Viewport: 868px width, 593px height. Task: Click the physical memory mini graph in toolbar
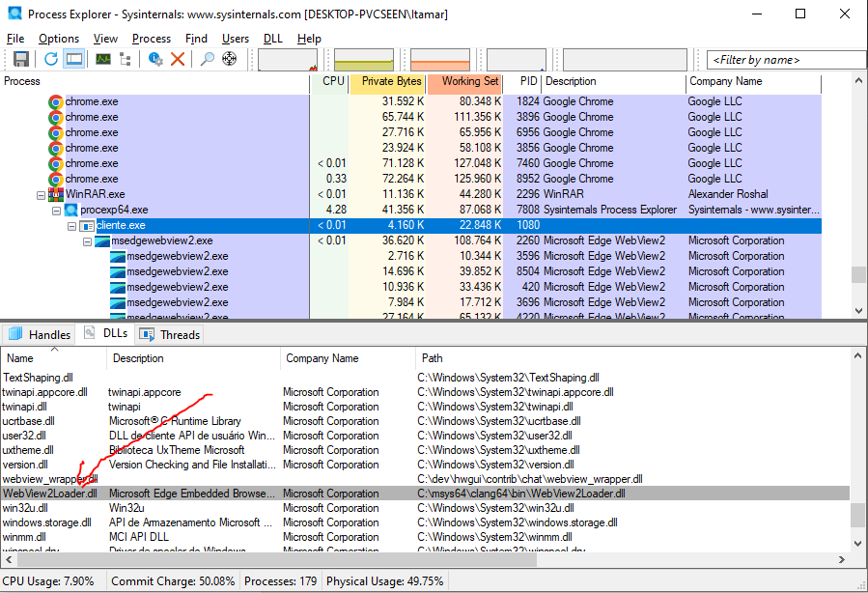440,59
